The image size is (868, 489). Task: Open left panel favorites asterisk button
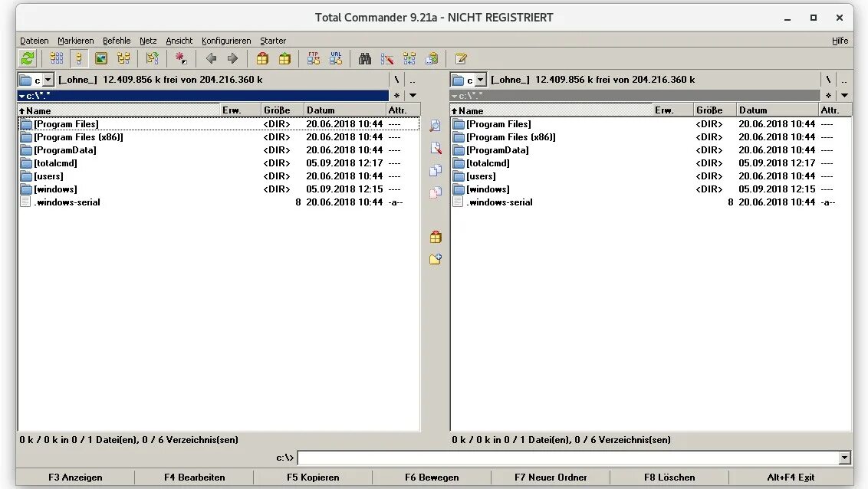(x=397, y=95)
